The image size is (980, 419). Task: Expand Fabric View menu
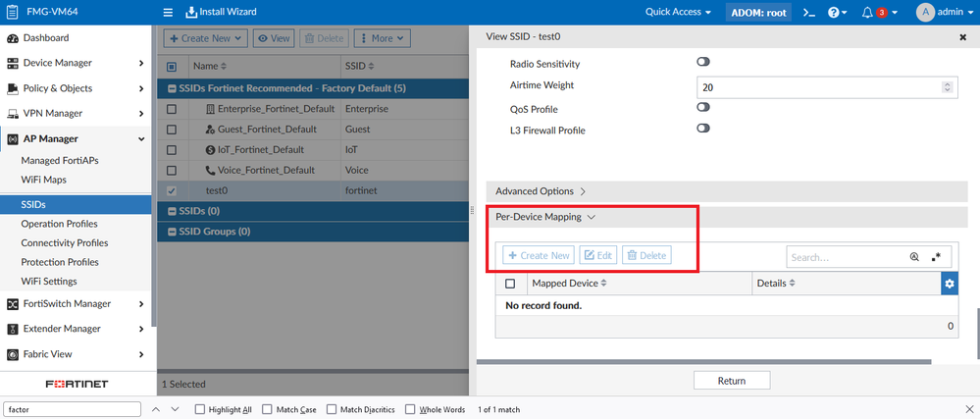[75, 354]
